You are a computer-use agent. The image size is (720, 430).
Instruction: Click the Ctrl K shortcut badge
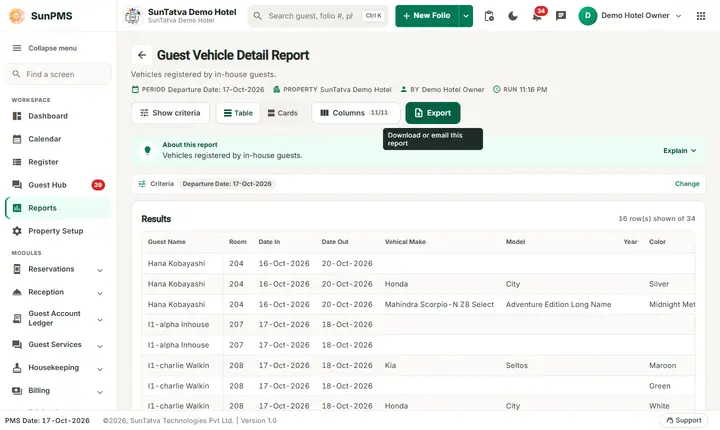pos(373,16)
